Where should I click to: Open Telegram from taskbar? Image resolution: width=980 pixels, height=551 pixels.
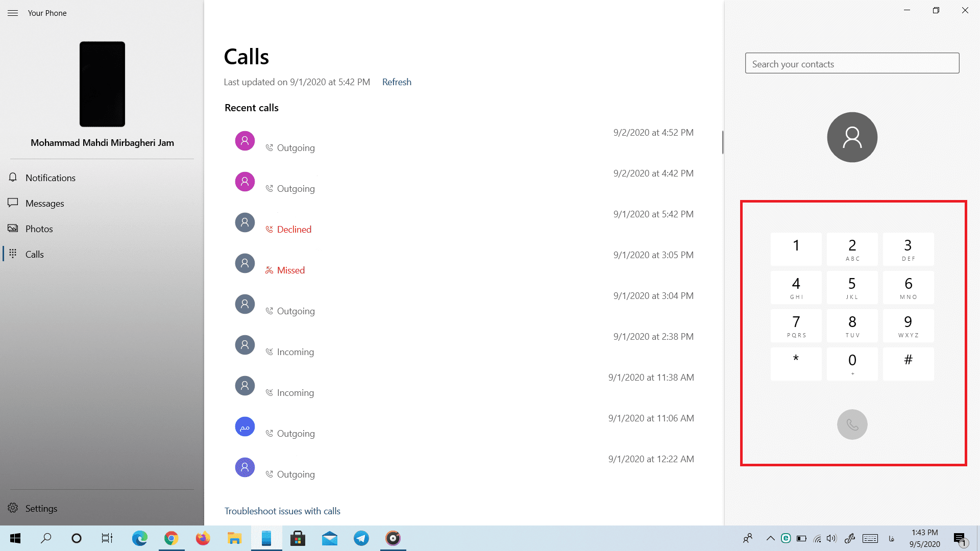361,538
